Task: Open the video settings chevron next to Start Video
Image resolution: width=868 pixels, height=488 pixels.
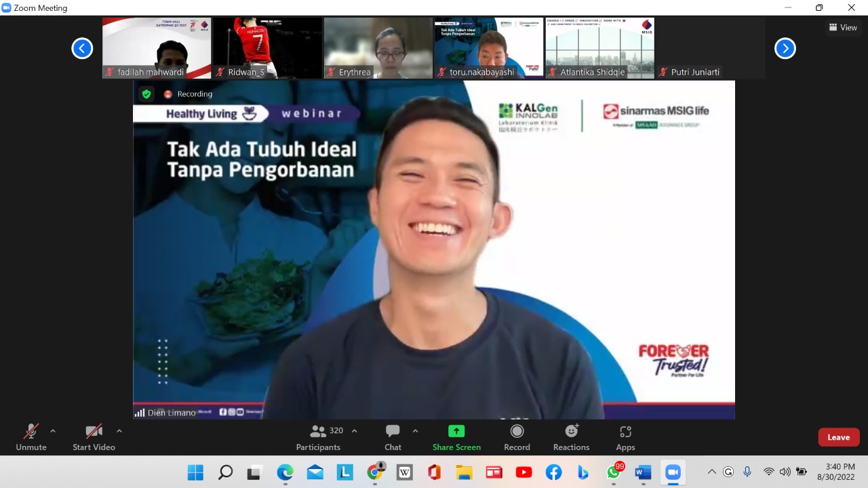Action: [119, 430]
